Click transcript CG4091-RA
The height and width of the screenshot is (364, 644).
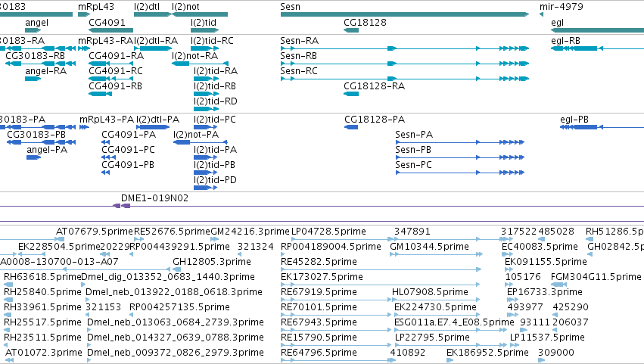[111, 64]
